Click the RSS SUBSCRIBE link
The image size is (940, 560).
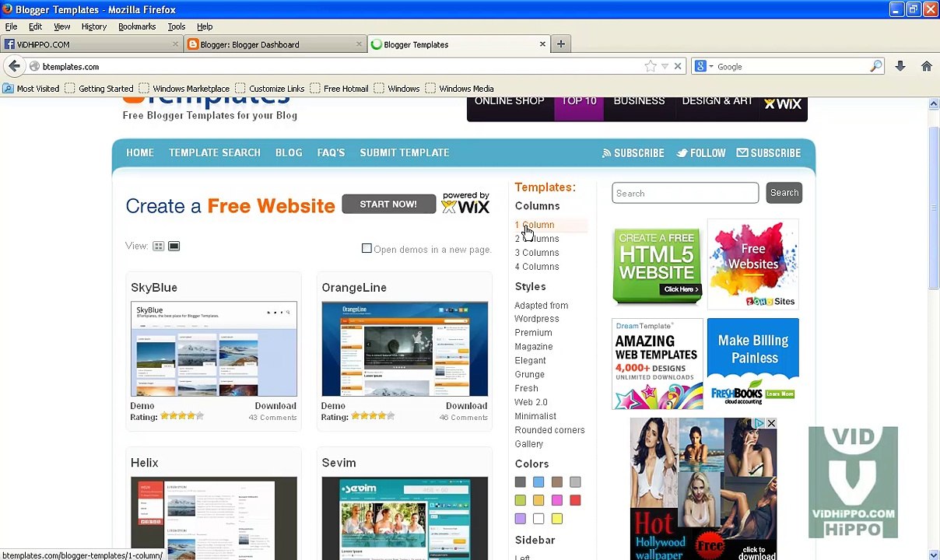tap(633, 153)
